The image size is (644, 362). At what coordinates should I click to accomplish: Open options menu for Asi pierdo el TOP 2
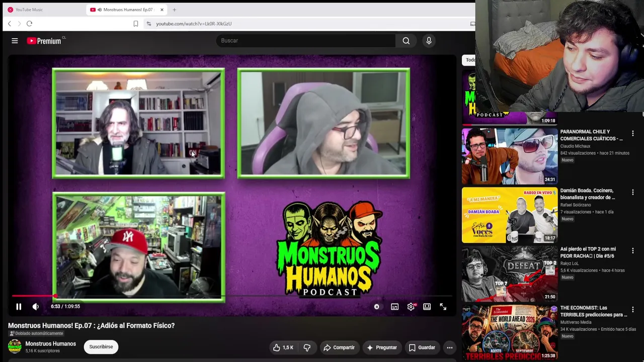pos(633,251)
